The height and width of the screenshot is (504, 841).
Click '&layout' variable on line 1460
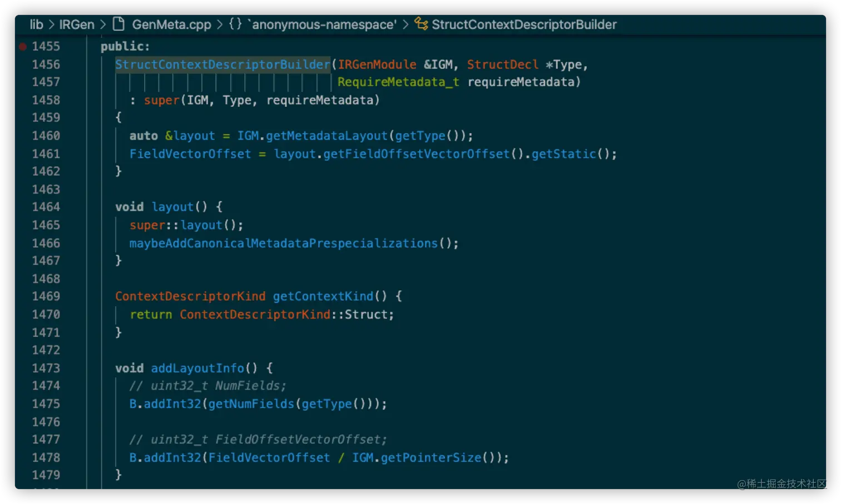click(x=190, y=136)
